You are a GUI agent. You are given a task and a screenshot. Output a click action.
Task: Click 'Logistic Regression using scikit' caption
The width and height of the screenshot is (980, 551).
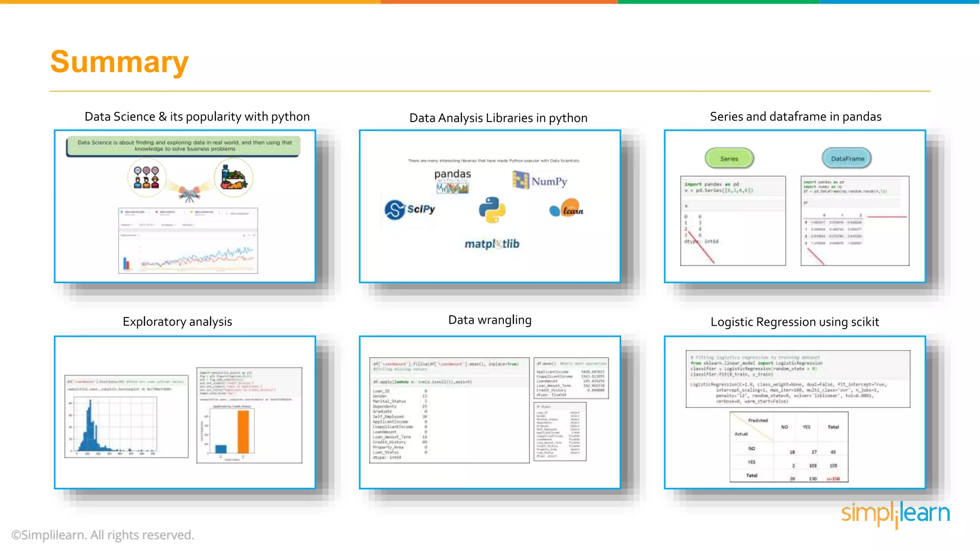point(795,322)
